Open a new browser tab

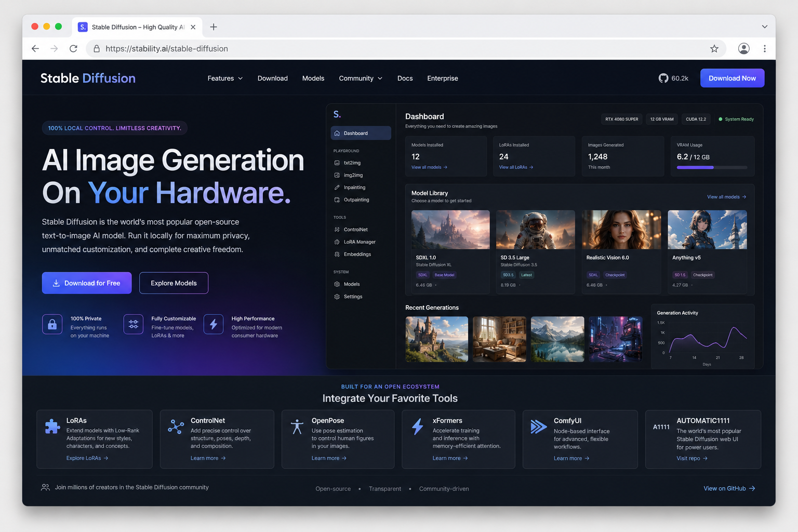[x=214, y=27]
